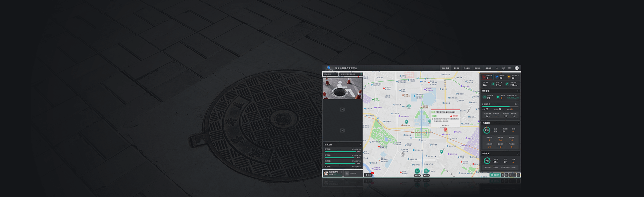Open the 作业监控 tab
The width and height of the screenshot is (644, 197).
coord(467,68)
